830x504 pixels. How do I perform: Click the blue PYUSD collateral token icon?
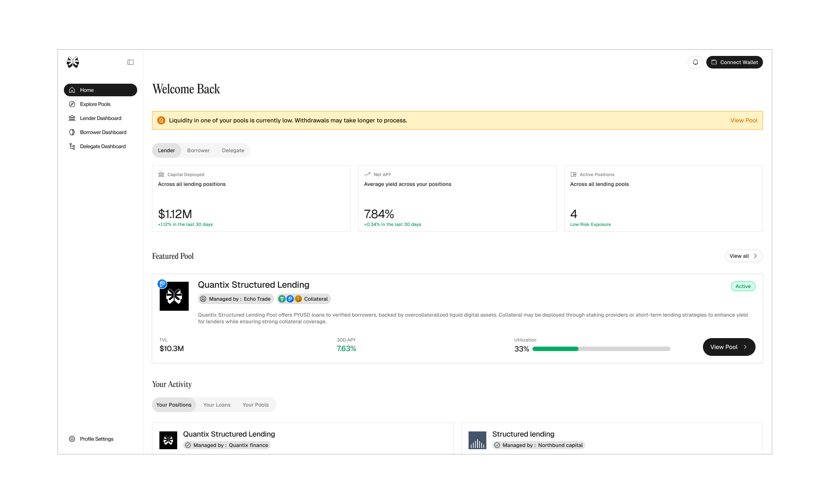click(x=290, y=299)
